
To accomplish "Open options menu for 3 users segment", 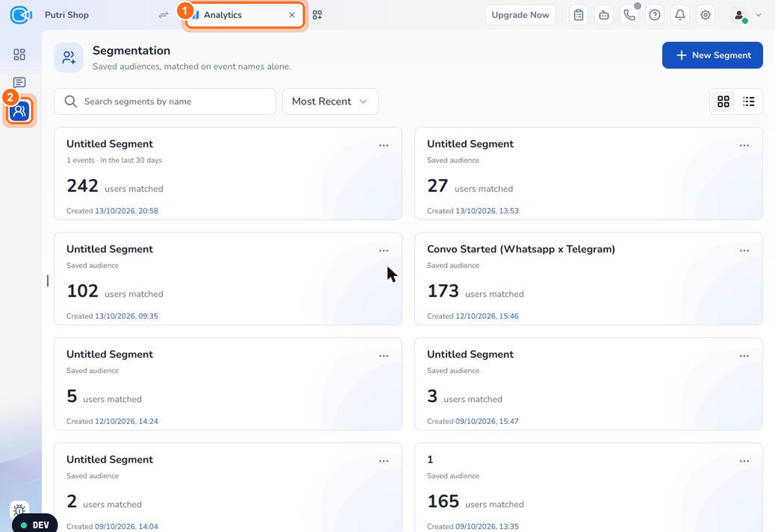I will point(744,356).
